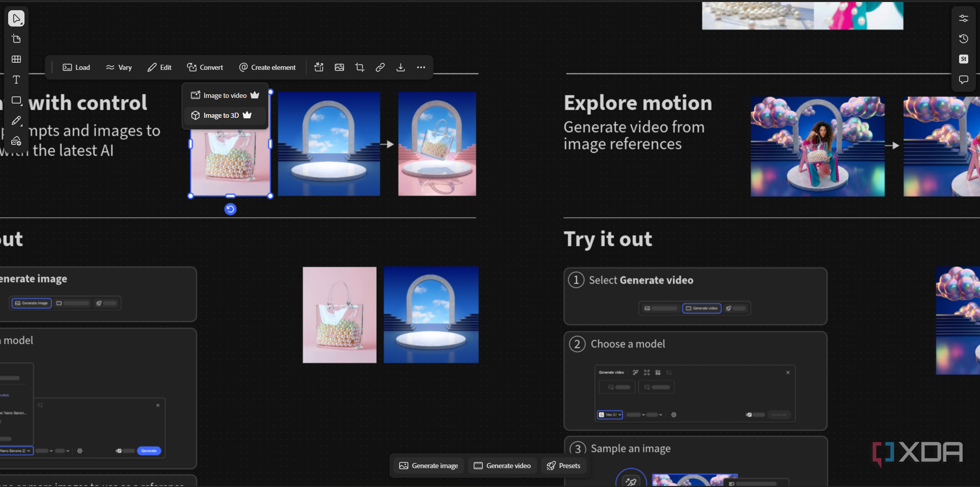Click the sparkle-arrow icon beside Create element

tap(319, 67)
